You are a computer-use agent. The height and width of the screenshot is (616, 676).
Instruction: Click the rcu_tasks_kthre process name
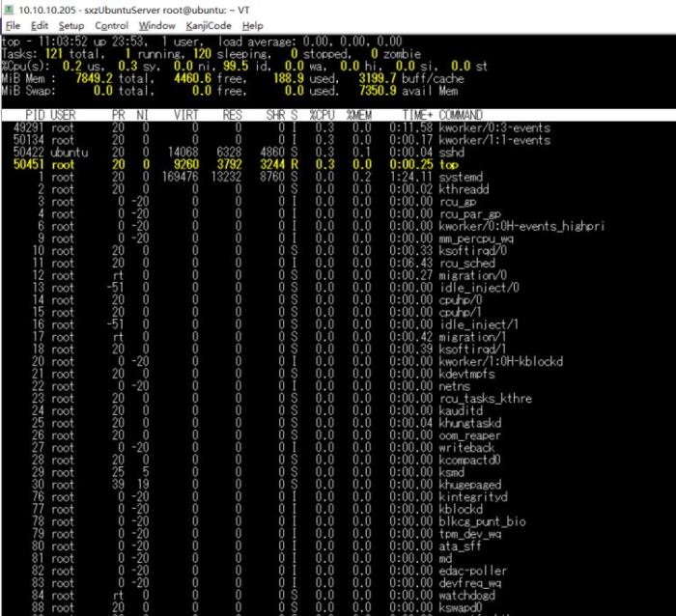(486, 399)
